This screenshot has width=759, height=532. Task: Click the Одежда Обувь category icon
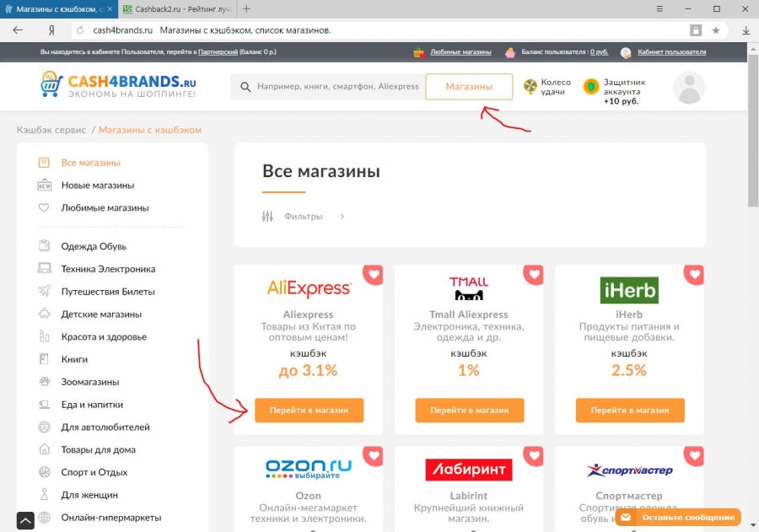click(x=44, y=246)
